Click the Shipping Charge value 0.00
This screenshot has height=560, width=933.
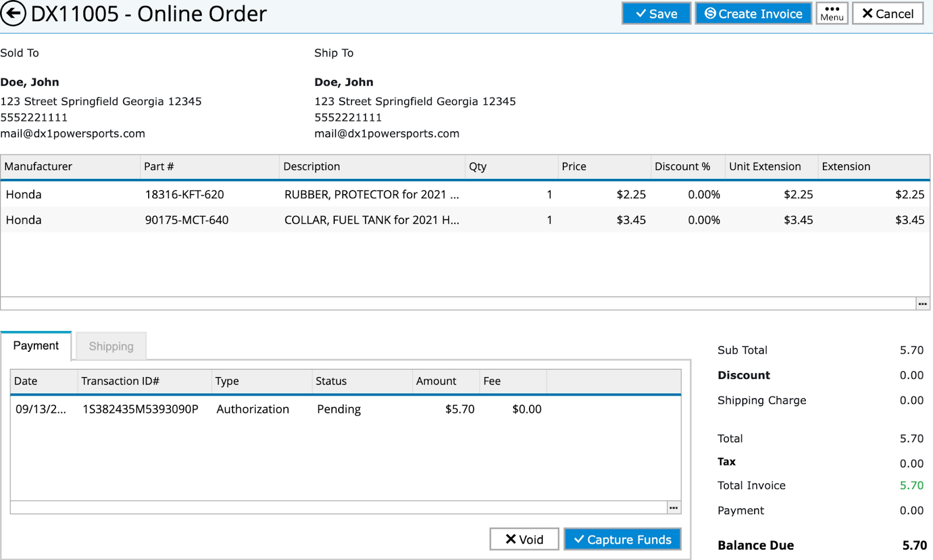click(911, 400)
